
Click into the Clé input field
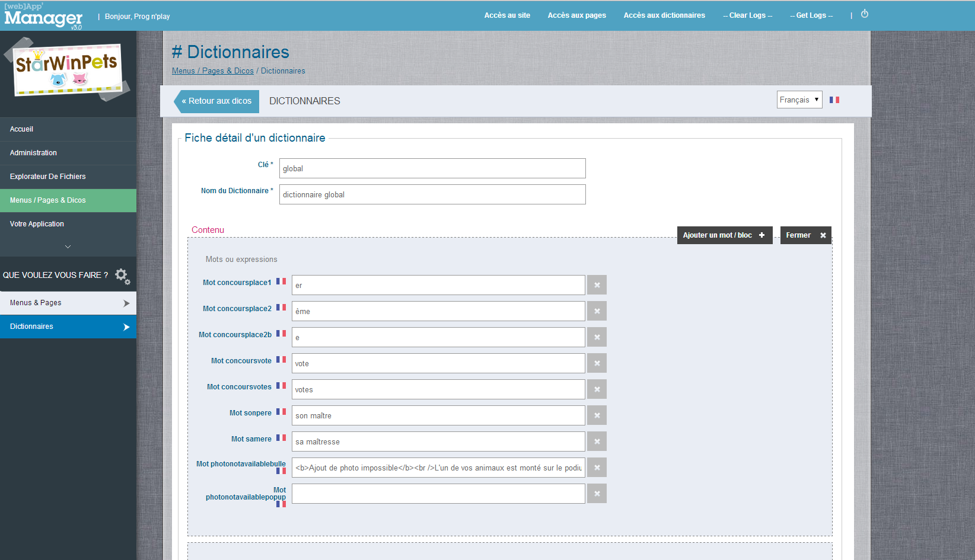pyautogui.click(x=432, y=168)
